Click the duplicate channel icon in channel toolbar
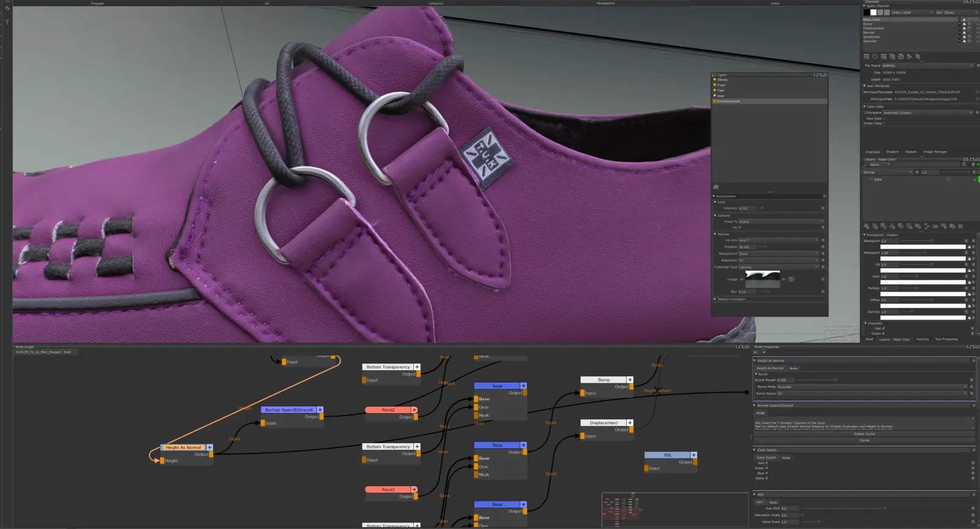This screenshot has width=980, height=529. [x=900, y=56]
